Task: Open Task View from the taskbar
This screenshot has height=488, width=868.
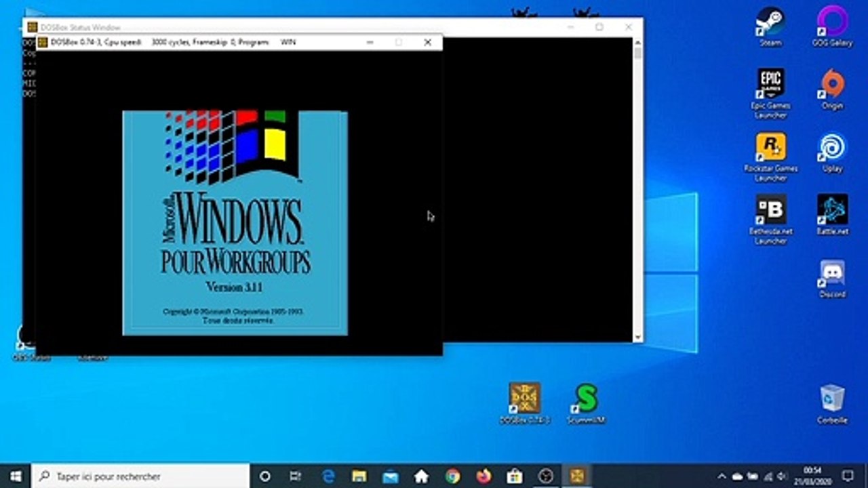Action: pos(296,476)
